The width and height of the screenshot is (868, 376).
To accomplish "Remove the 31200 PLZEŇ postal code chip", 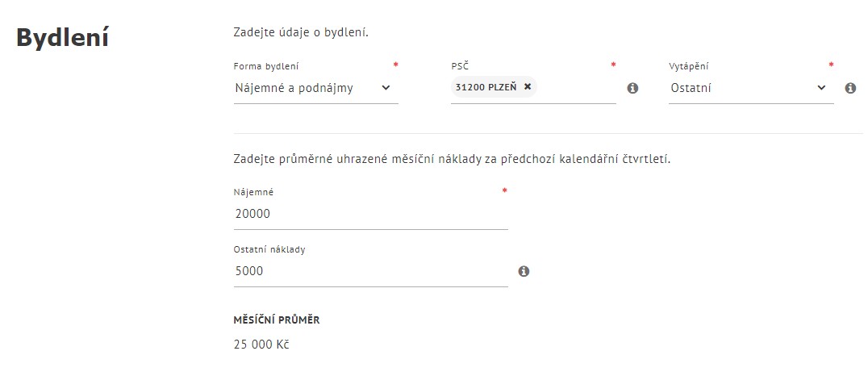I will [528, 87].
